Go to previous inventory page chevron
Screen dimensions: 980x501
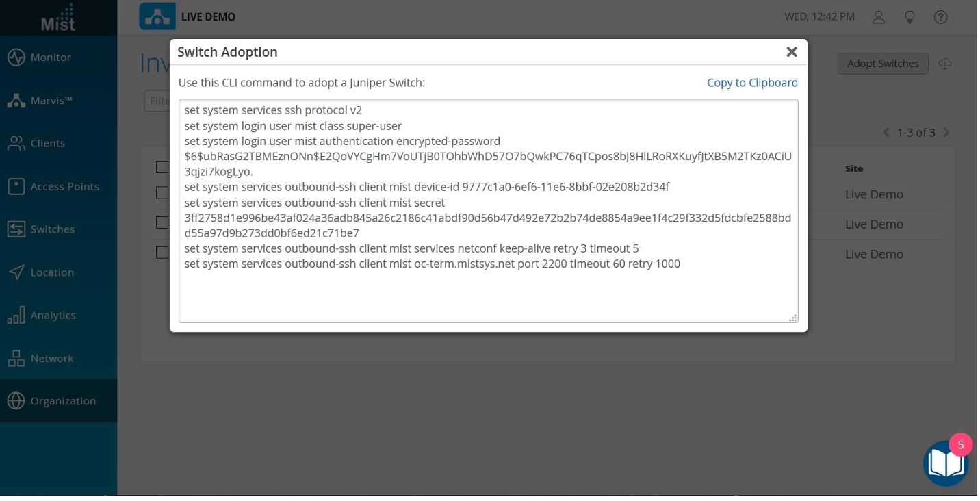point(886,132)
